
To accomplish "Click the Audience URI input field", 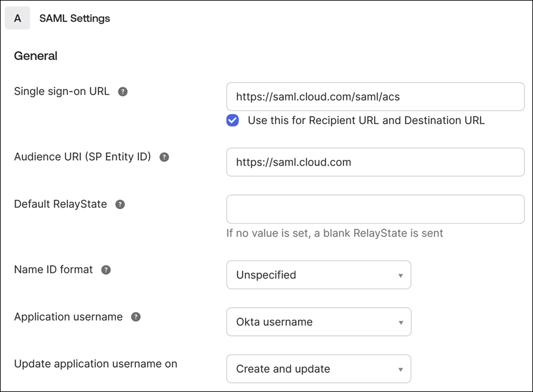I will click(375, 162).
